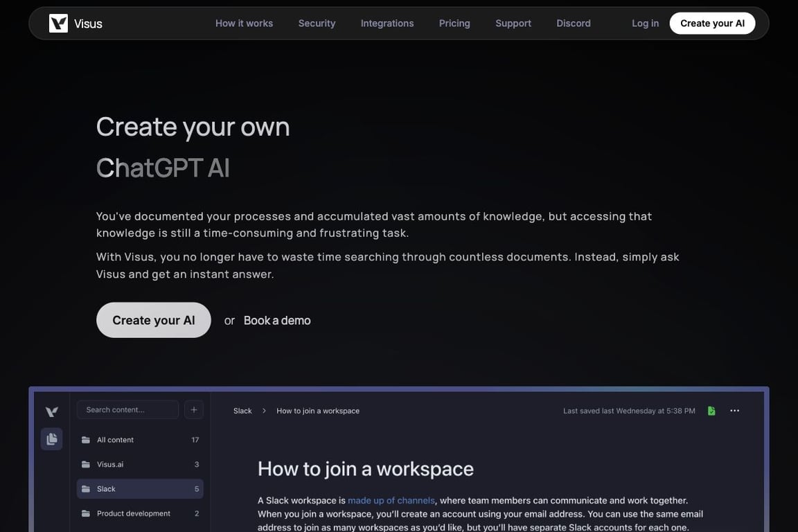Open the three-dots more options menu

pos(734,411)
